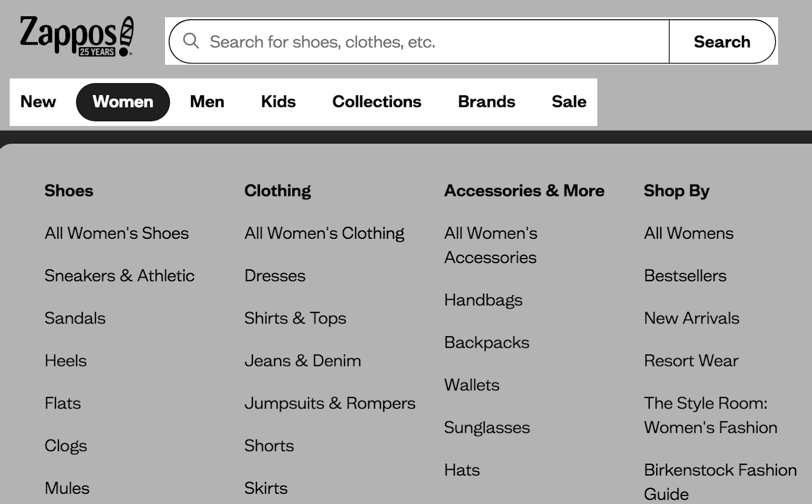
Task: Select the New menu item
Action: (x=38, y=101)
